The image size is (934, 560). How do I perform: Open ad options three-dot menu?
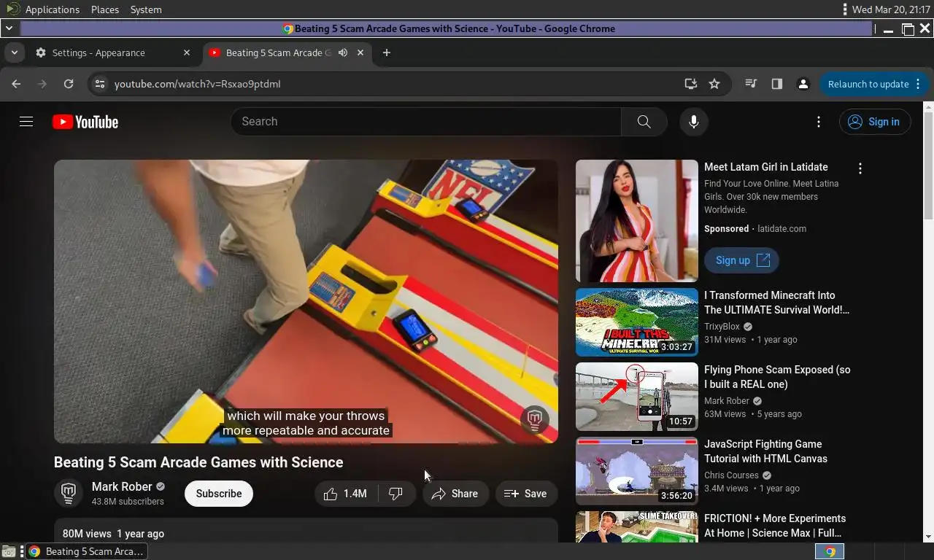tap(860, 168)
